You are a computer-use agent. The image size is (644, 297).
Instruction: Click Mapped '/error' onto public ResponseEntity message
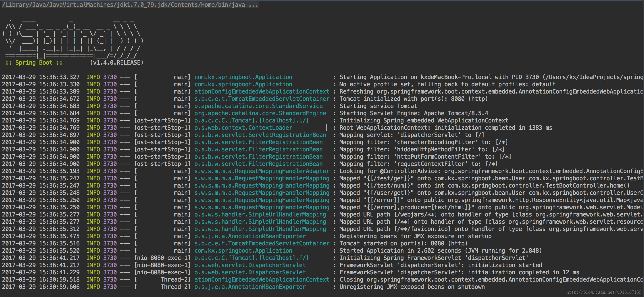tap(491, 200)
